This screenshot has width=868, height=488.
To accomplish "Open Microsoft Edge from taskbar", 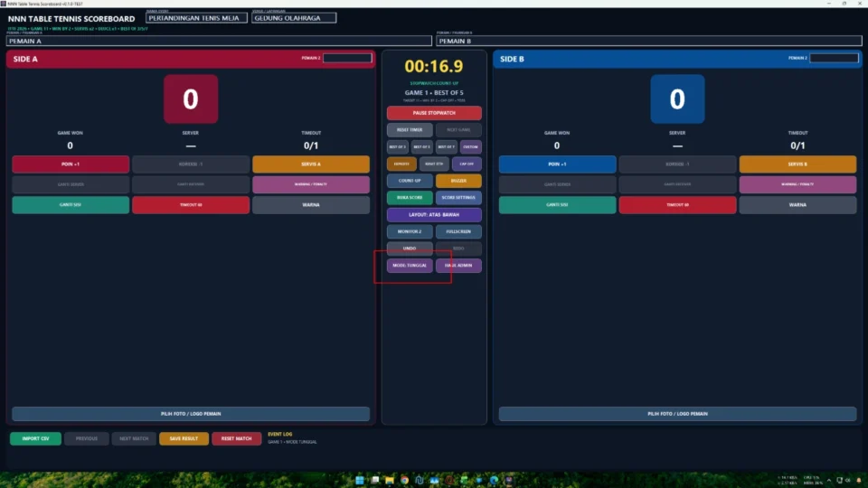I will tap(494, 480).
